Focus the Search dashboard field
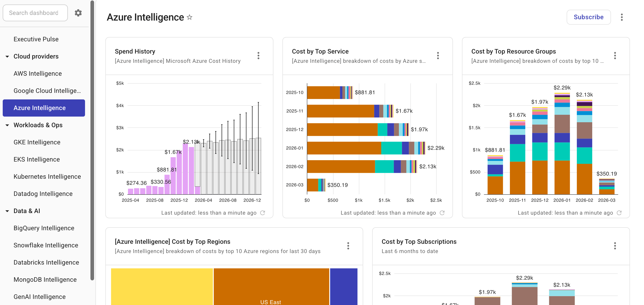 [x=35, y=13]
